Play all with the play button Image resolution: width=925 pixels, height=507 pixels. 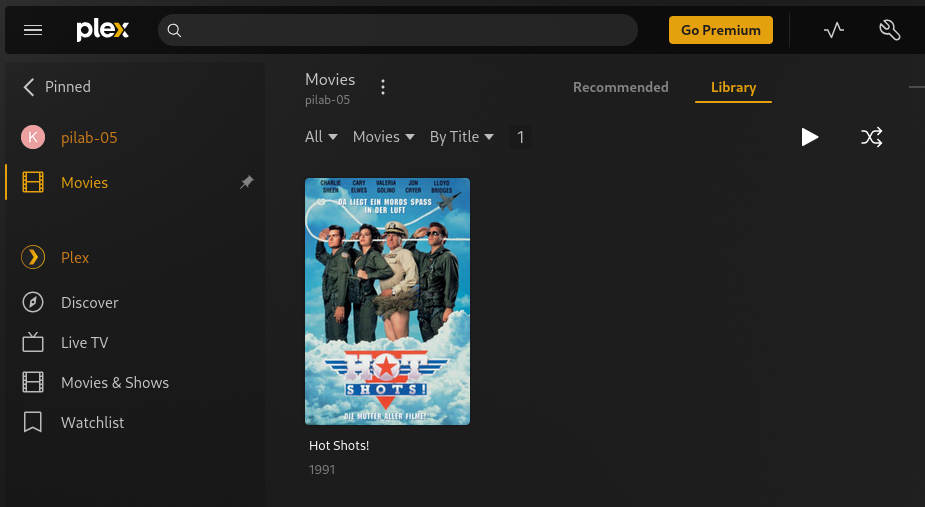pos(809,137)
